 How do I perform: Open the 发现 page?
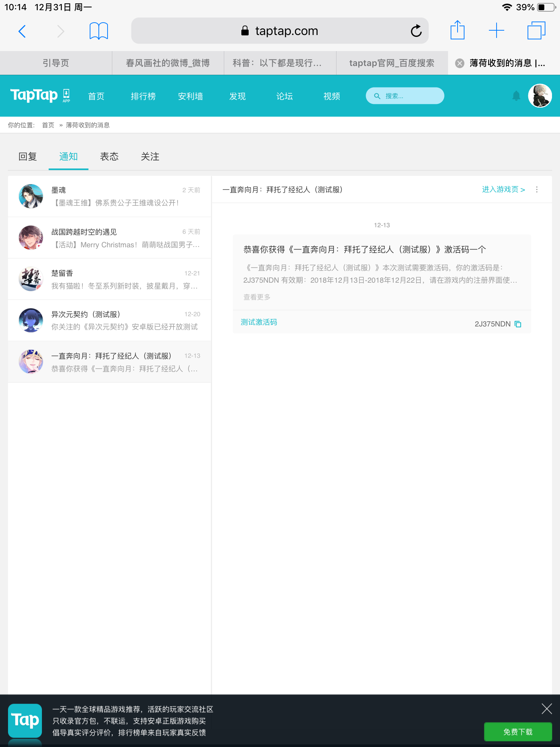point(237,96)
